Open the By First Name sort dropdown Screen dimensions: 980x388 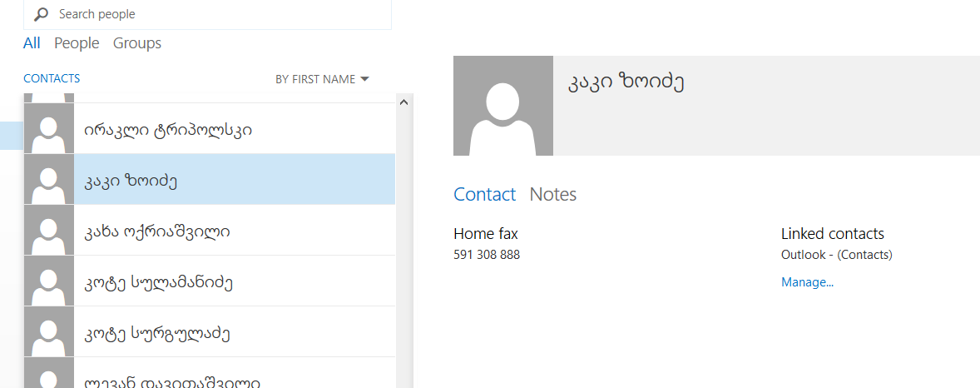tap(321, 79)
